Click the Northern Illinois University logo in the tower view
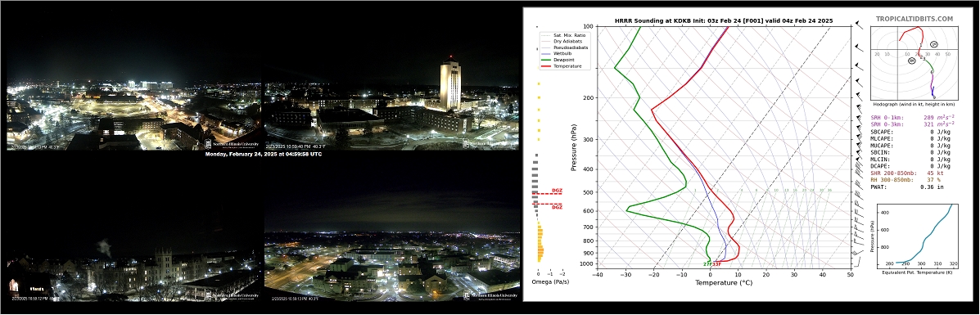Image resolution: width=980 pixels, height=315 pixels. coord(490,143)
